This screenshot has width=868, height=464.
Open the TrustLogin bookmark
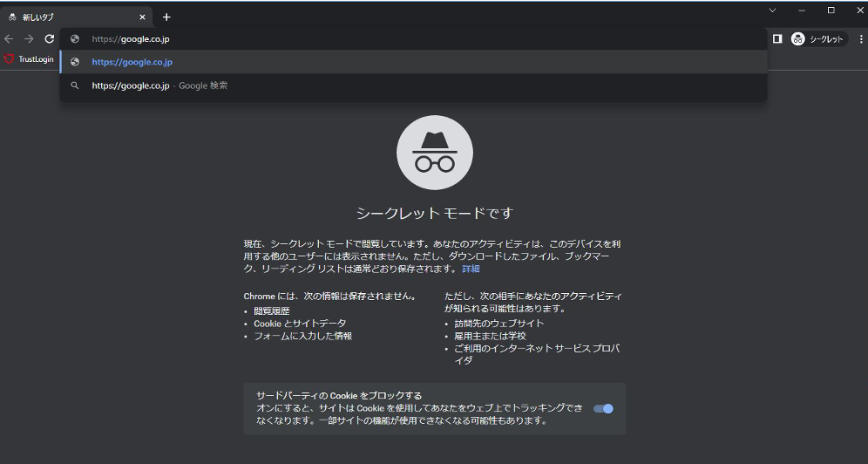pyautogui.click(x=29, y=59)
